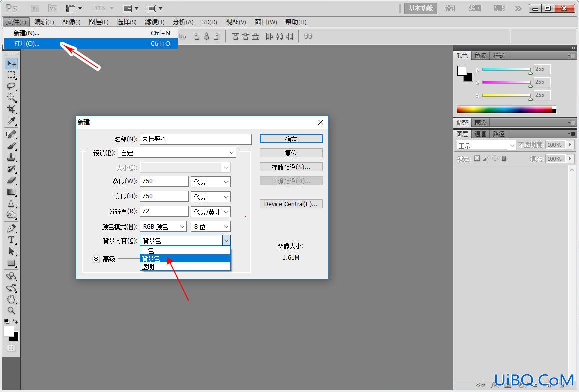
Task: Select the Magic Wand tool
Action: click(x=11, y=98)
